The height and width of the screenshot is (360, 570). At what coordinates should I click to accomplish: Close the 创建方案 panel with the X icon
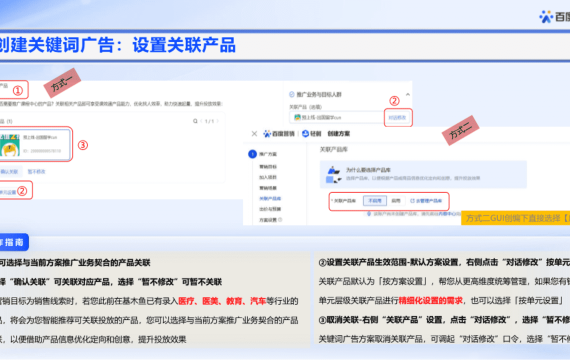[x=254, y=134]
